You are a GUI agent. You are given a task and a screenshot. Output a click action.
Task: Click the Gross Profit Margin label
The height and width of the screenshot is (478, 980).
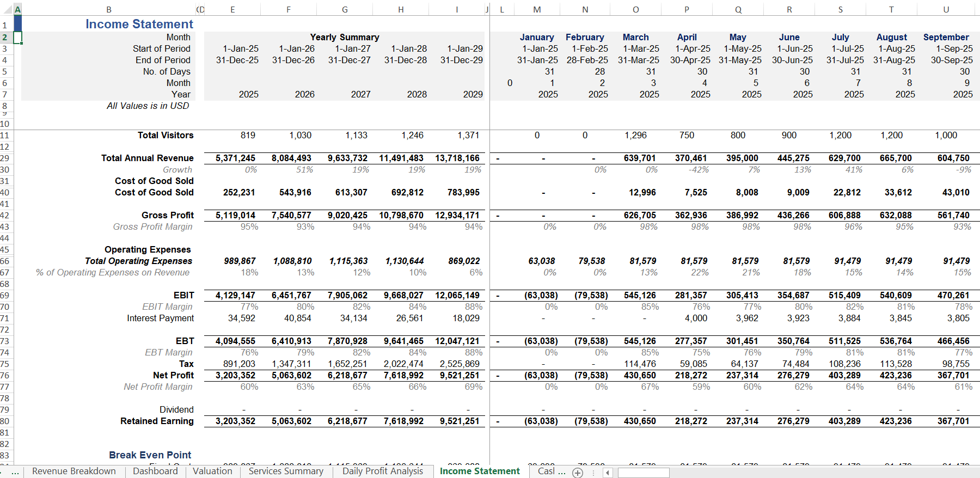153,226
